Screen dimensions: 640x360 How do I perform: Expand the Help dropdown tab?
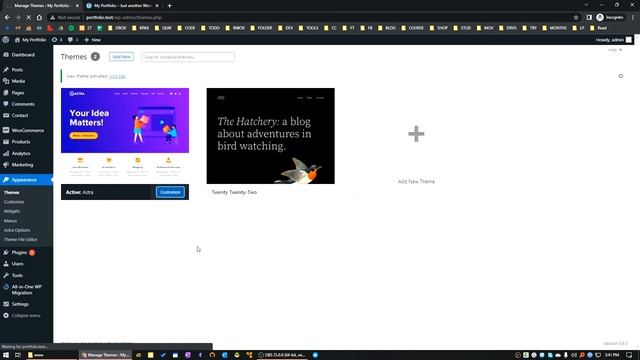coord(615,50)
